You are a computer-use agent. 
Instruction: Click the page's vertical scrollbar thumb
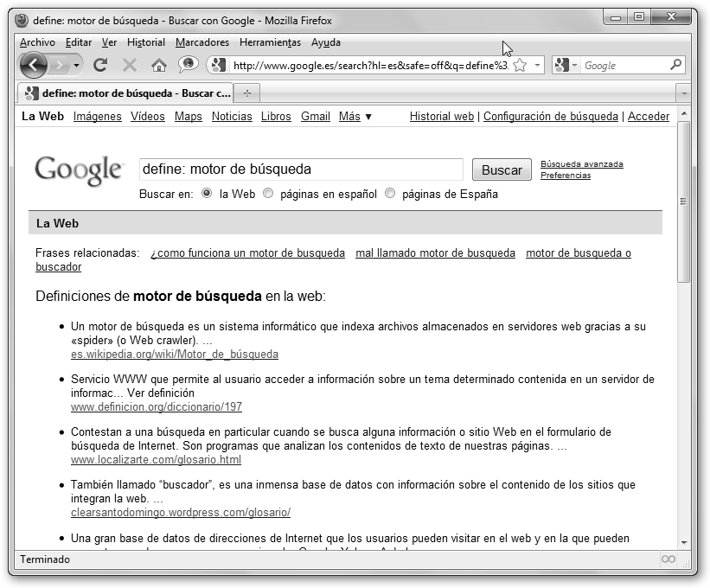pyautogui.click(x=684, y=201)
